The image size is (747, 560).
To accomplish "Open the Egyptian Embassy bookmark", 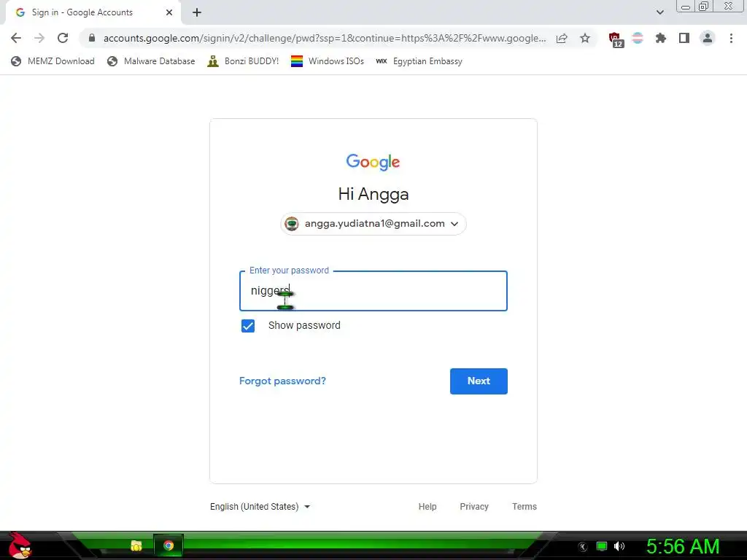I will point(419,61).
